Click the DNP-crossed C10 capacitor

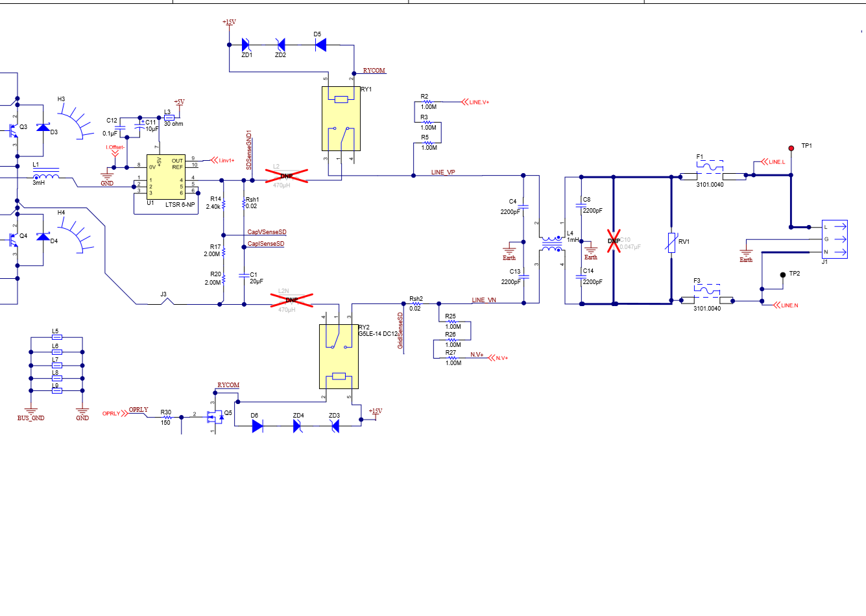pos(614,241)
